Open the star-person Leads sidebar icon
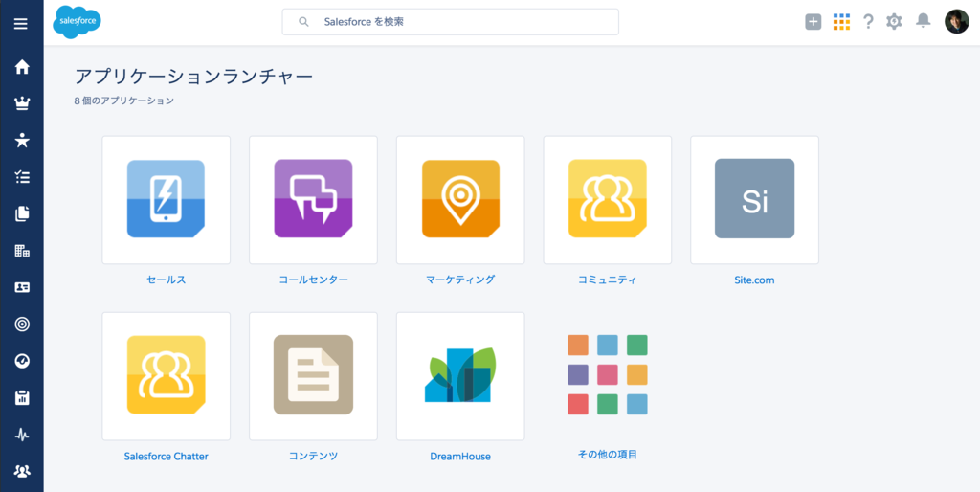 click(x=22, y=140)
